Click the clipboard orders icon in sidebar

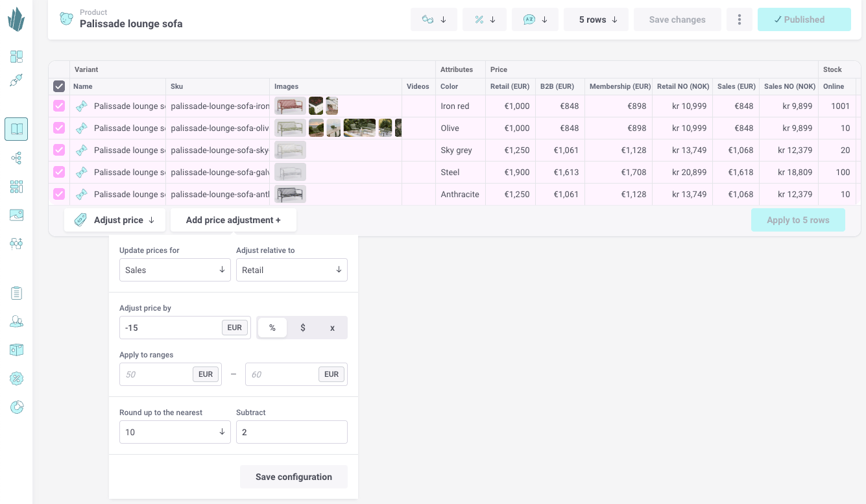click(16, 293)
